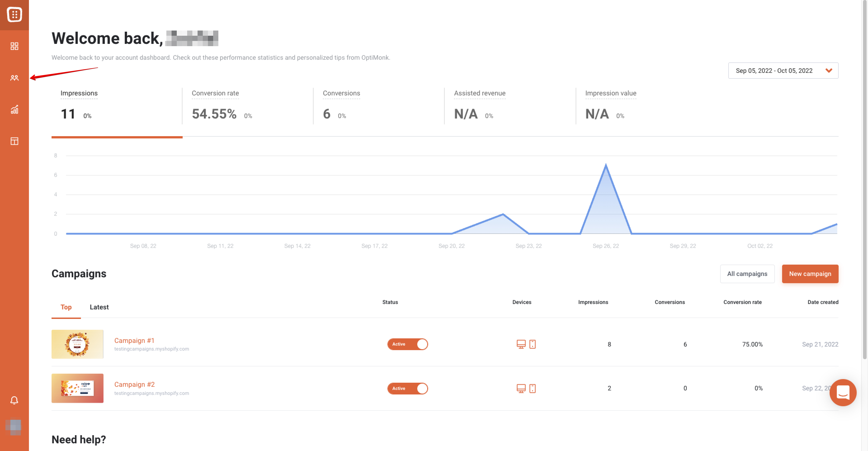Screen dimensions: 868x451
Task: Click the 54.55% conversion rate value
Action: pos(214,114)
